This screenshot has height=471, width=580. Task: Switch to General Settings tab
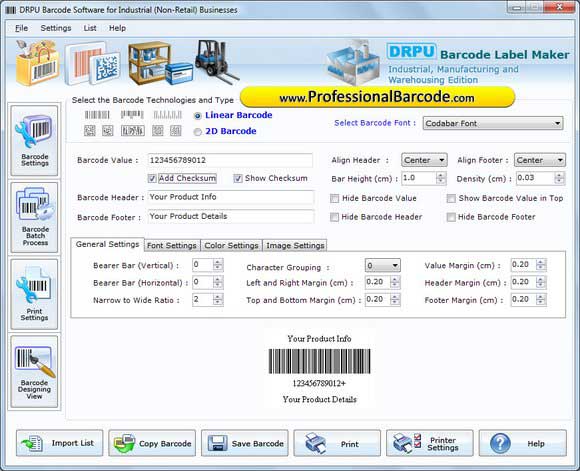[x=107, y=244]
